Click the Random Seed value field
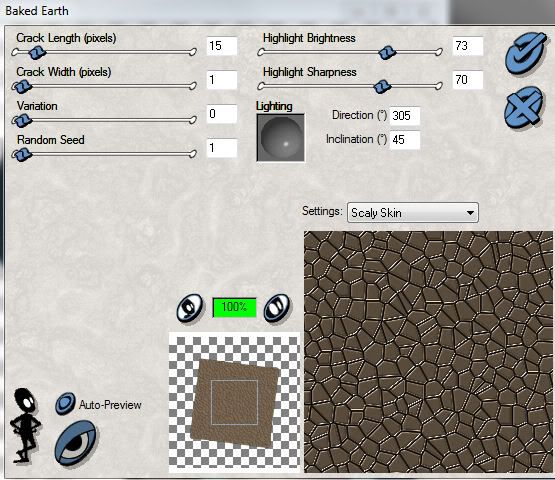The width and height of the screenshot is (555, 480). pyautogui.click(x=222, y=148)
